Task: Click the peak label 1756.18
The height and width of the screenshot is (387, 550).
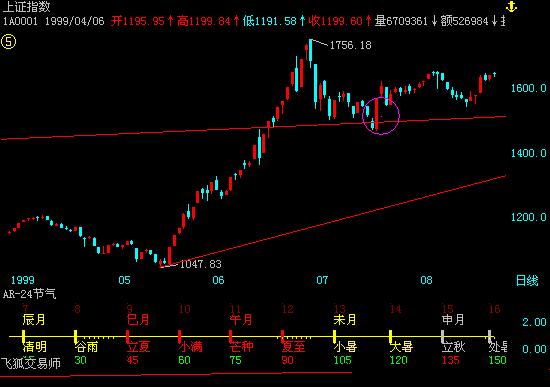Action: click(350, 45)
